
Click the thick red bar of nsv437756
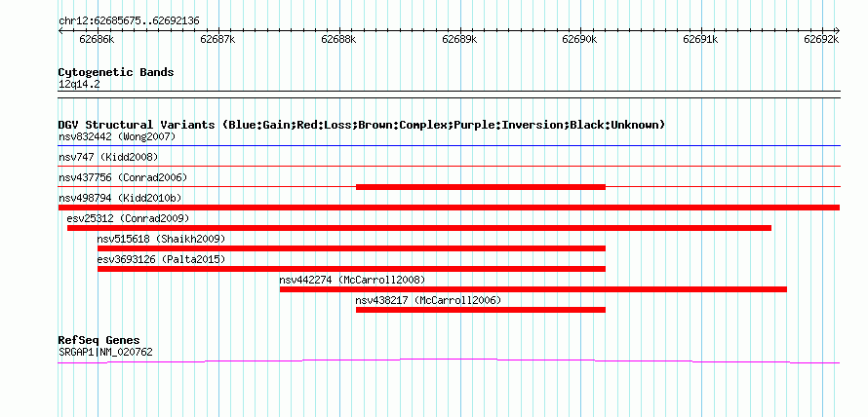(481, 187)
